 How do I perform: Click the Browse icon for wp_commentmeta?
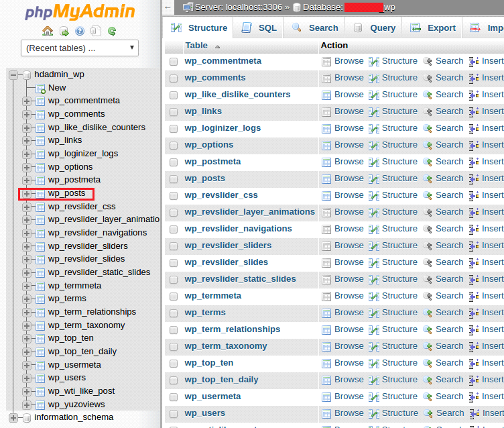tap(326, 61)
